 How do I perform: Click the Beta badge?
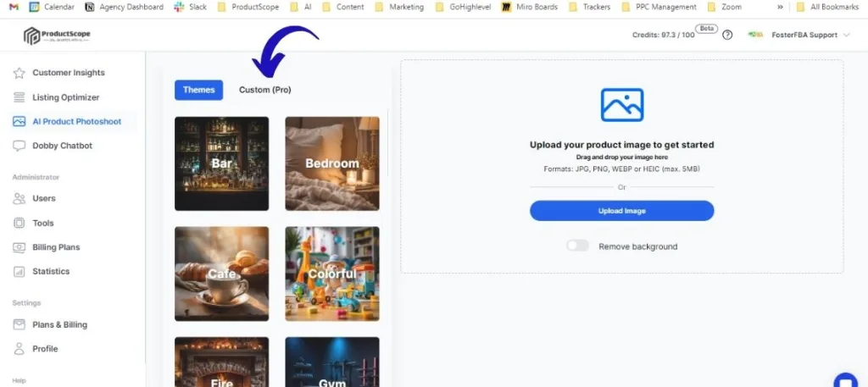[706, 28]
